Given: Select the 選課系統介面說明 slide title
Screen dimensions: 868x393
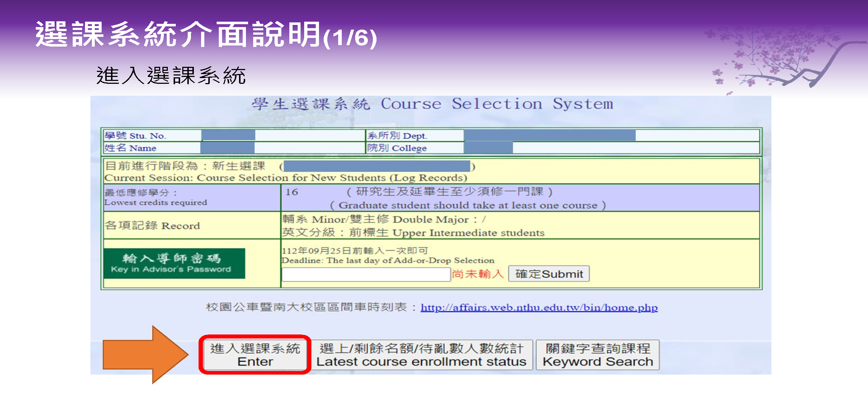Looking at the screenshot, I should coord(206,35).
